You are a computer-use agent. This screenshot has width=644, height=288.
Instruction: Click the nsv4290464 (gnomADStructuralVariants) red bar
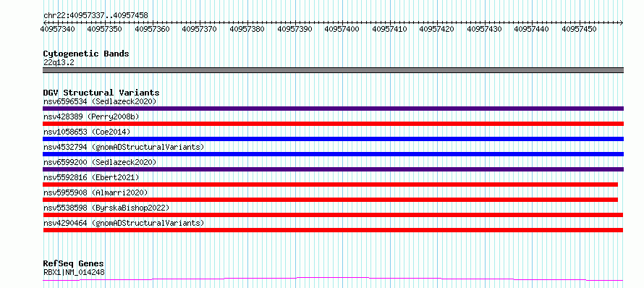[x=333, y=230]
